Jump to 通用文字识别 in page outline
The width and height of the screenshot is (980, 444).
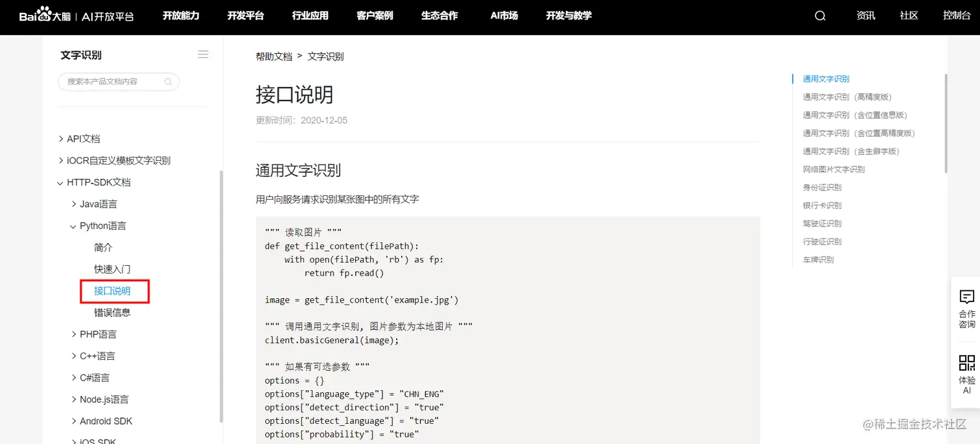(x=826, y=79)
